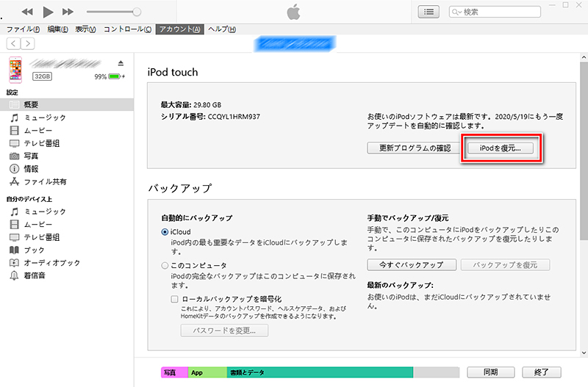Click the 写真 storage bar segment

(174, 372)
